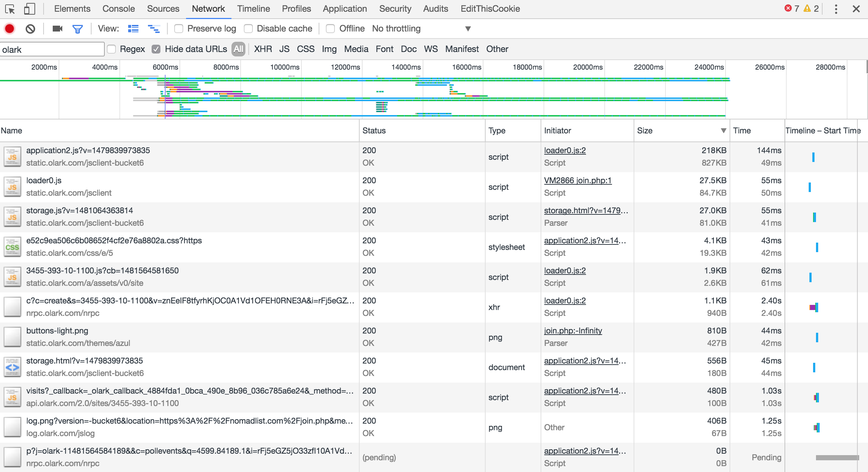This screenshot has height=472, width=868.
Task: Click the record (stop) button in toolbar
Action: 11,29
